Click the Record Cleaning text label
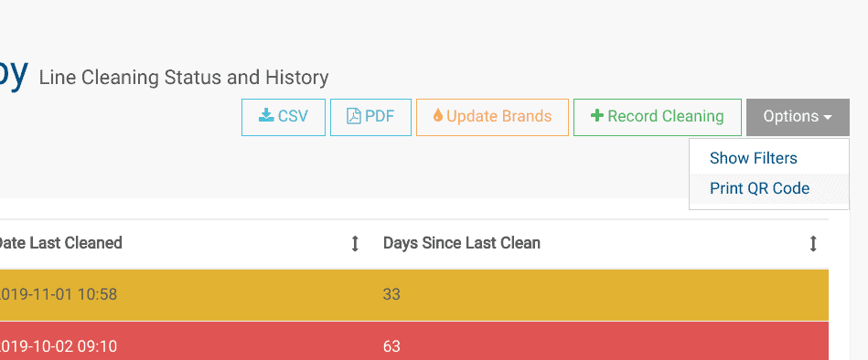 coord(665,116)
